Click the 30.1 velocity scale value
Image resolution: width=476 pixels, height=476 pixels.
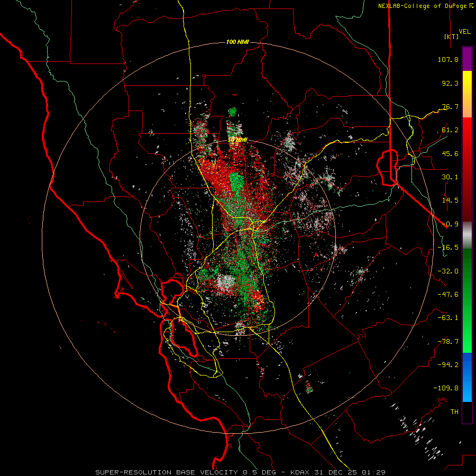click(450, 177)
